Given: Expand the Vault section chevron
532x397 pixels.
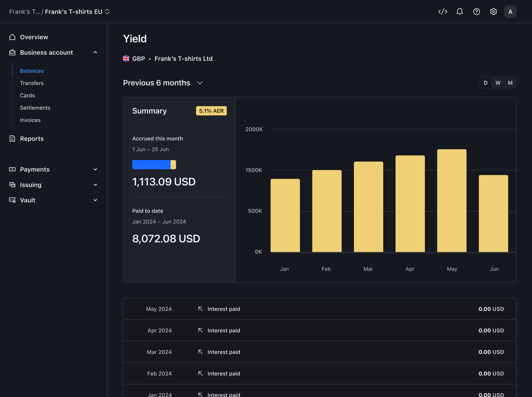Looking at the screenshot, I should tap(95, 200).
